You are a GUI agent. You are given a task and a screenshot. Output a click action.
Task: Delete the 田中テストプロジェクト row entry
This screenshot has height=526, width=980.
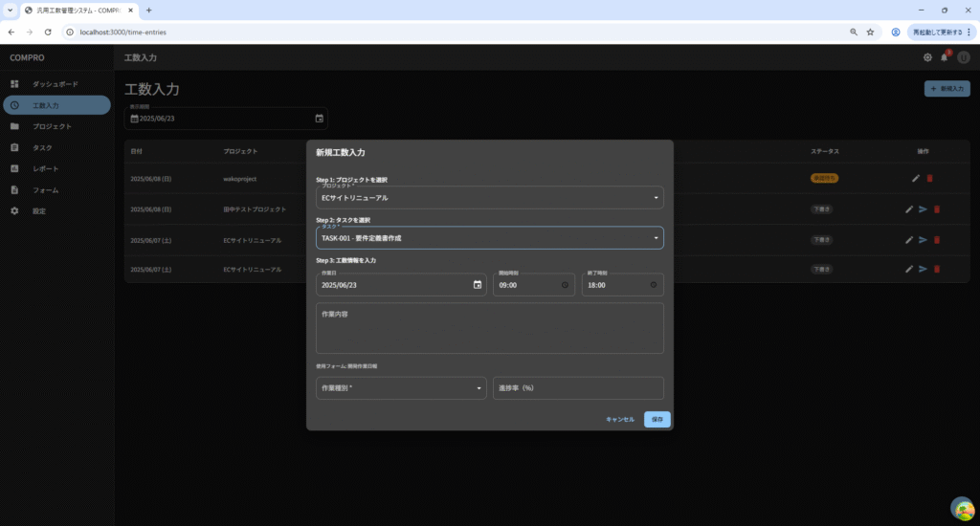pos(936,209)
